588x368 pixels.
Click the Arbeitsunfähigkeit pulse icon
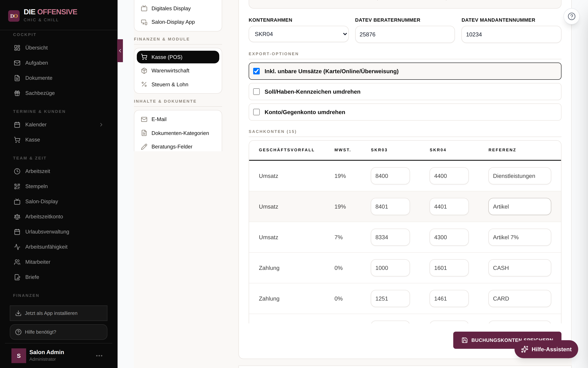pos(17,247)
